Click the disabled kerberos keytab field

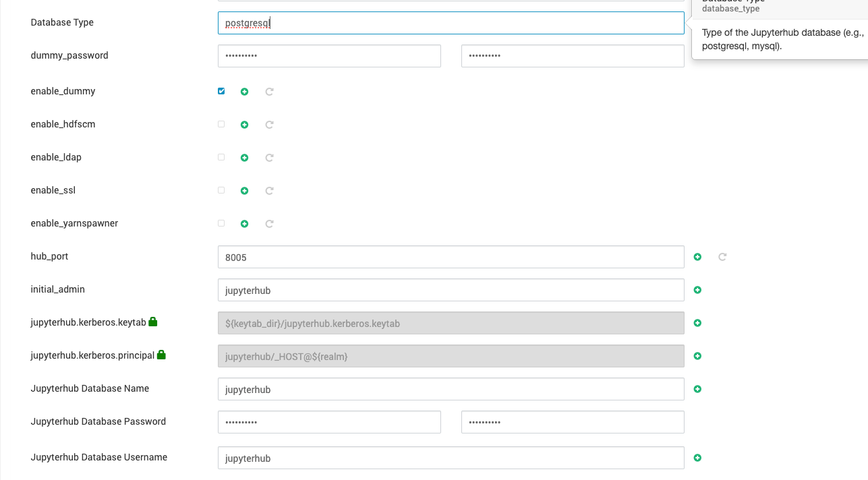coord(451,323)
